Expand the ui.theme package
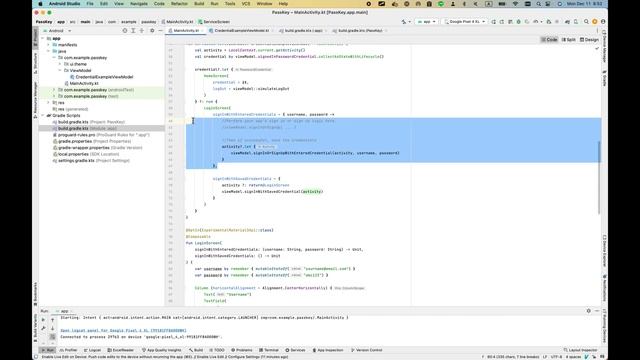The width and height of the screenshot is (640, 360). point(60,64)
